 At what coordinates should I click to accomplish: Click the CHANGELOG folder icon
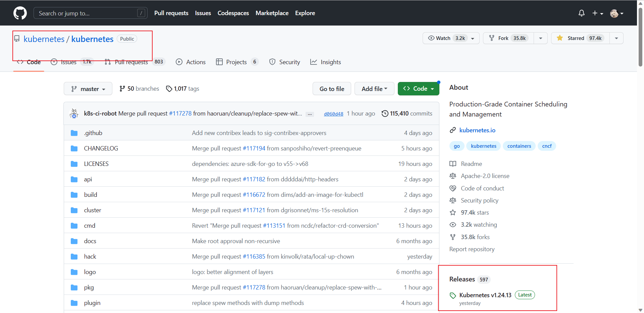tap(74, 148)
